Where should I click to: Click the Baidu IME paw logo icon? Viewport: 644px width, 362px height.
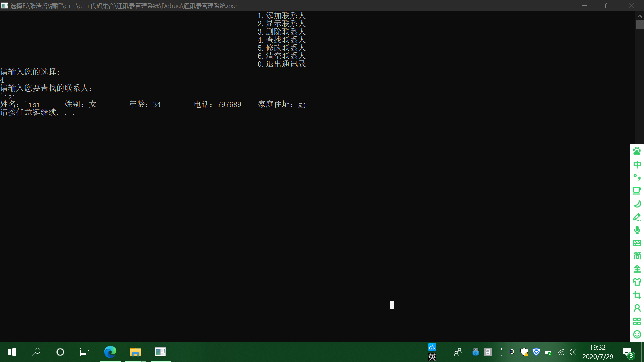[637, 151]
